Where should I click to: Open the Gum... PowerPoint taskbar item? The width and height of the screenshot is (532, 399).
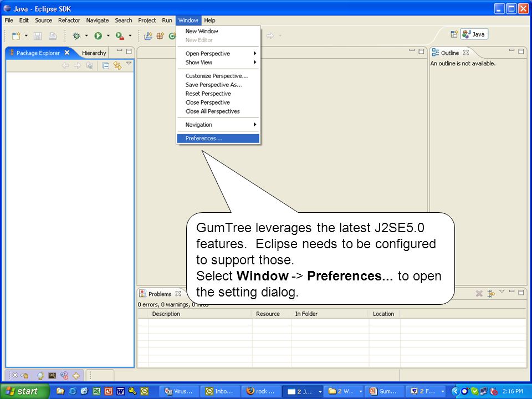[x=385, y=391]
